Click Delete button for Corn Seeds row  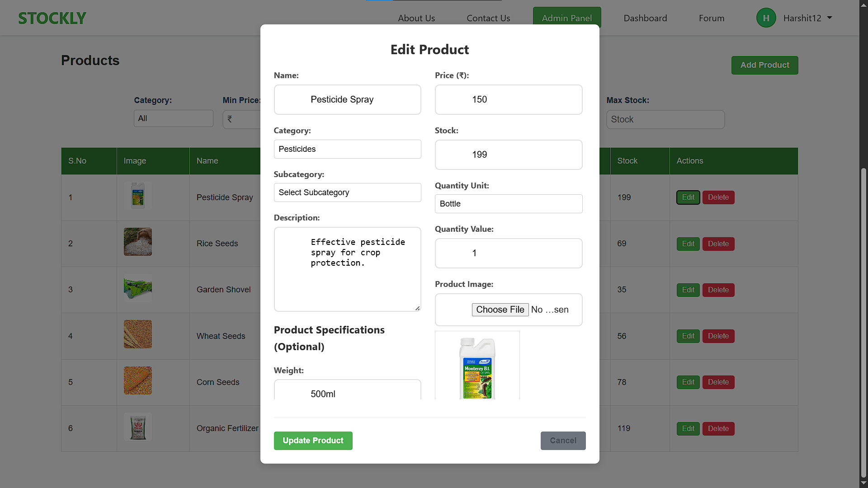(718, 382)
